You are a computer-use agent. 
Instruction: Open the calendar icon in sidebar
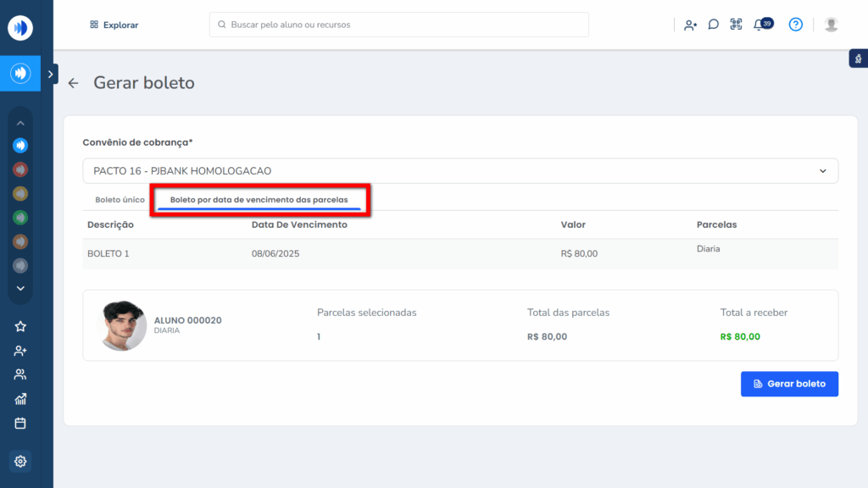click(x=20, y=423)
